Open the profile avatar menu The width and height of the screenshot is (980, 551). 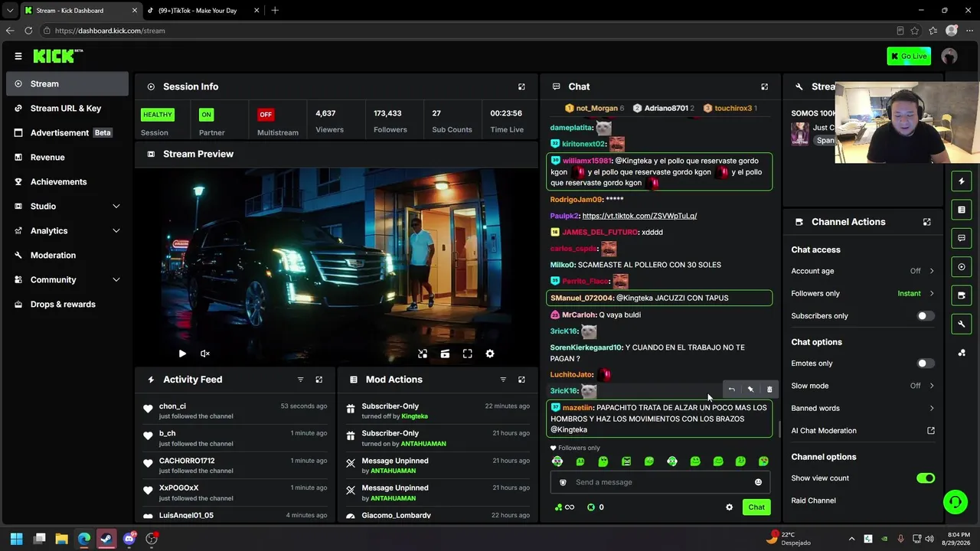[949, 56]
